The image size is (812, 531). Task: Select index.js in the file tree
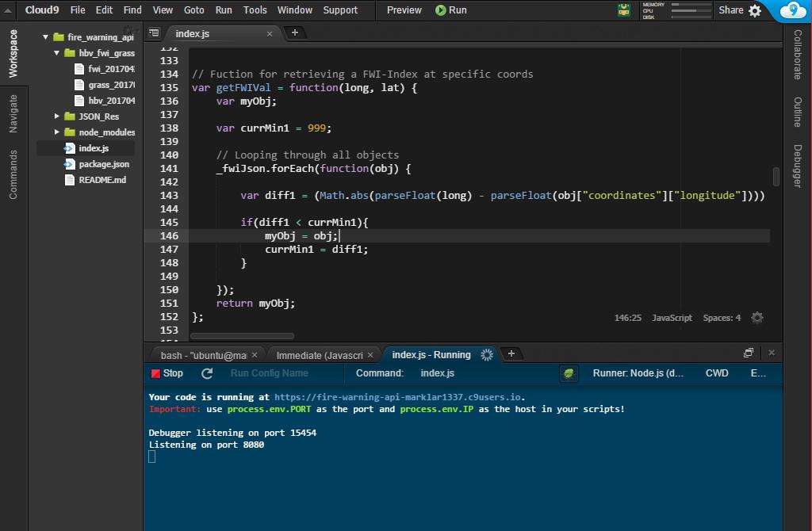86,148
